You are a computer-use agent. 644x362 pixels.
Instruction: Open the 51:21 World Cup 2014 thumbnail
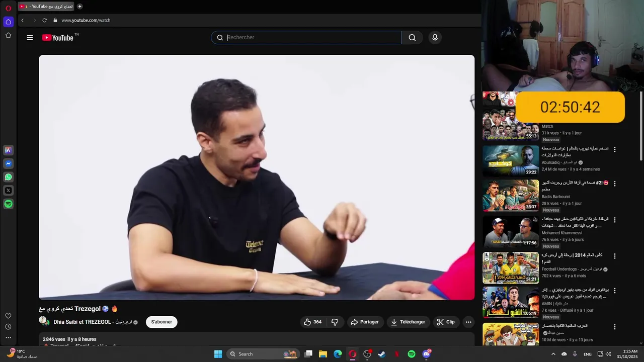[511, 268]
